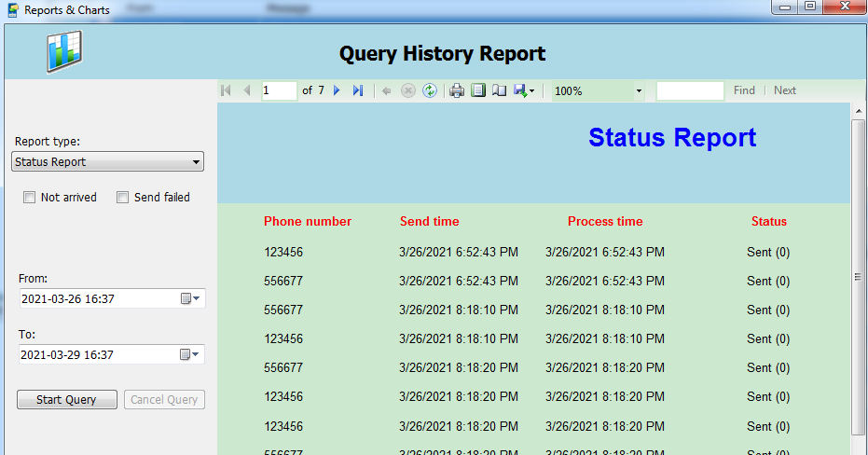Open the From date calendar picker
This screenshot has width=868, height=455.
[190, 299]
